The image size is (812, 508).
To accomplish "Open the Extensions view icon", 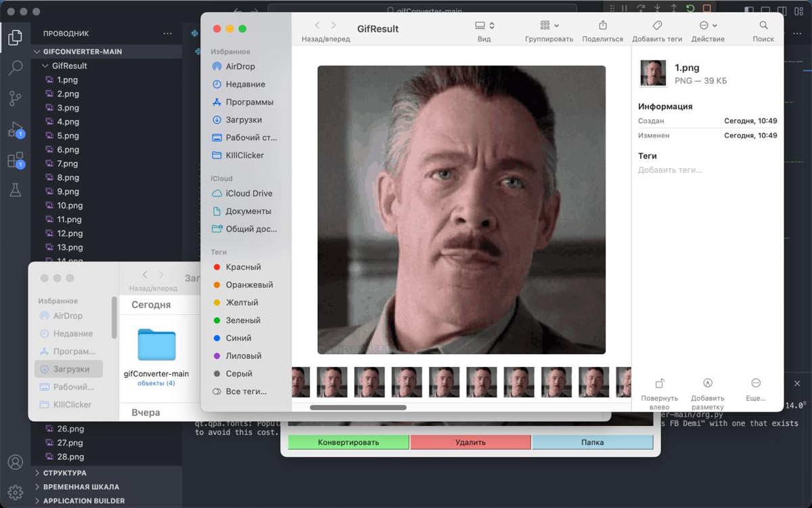I will tap(15, 161).
